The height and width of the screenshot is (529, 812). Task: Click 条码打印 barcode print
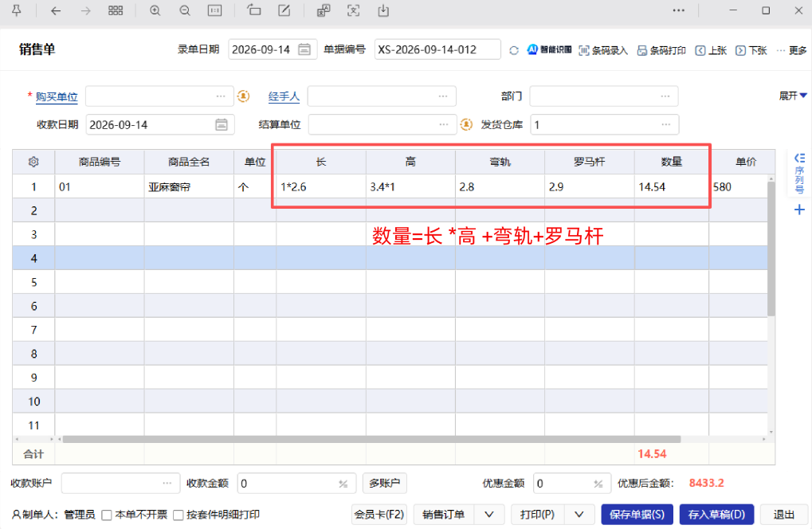pyautogui.click(x=661, y=50)
